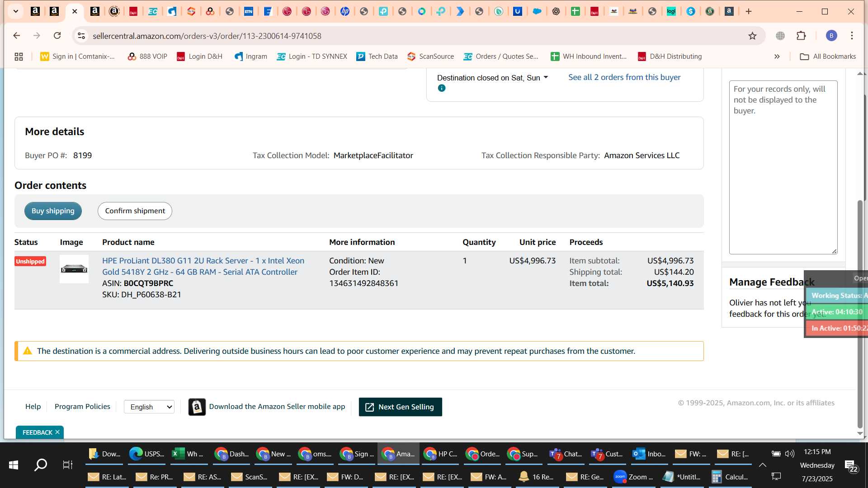Open the D&H Distributing bookmark

(x=670, y=56)
